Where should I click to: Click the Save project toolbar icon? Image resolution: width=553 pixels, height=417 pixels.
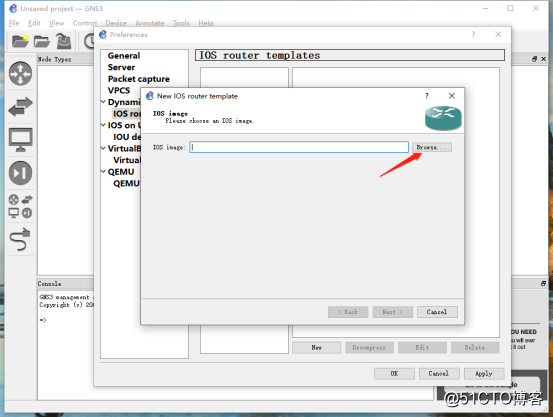[x=64, y=41]
